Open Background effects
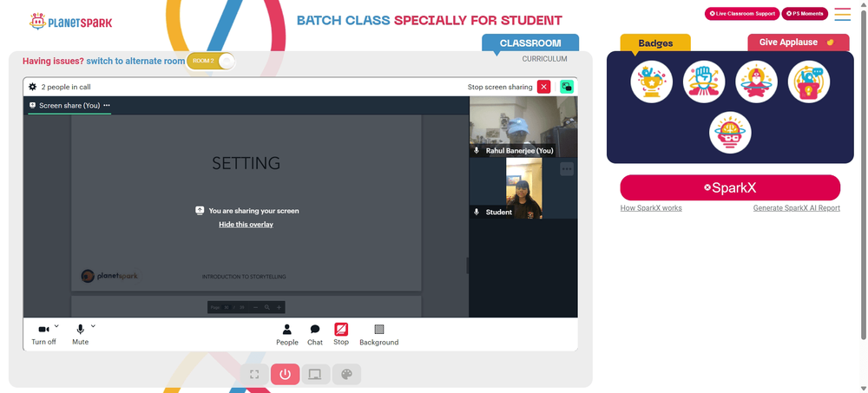Viewport: 868px width, 393px height. click(x=378, y=335)
